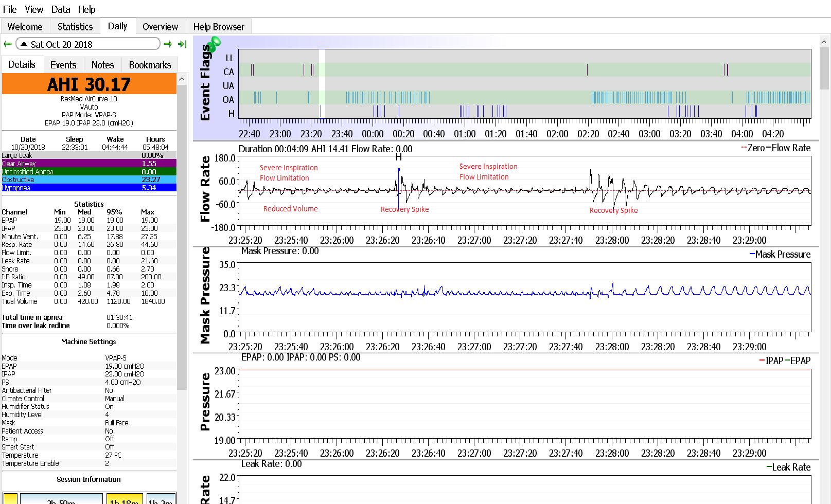Open the File menu
The width and height of the screenshot is (831, 504).
tap(10, 9)
